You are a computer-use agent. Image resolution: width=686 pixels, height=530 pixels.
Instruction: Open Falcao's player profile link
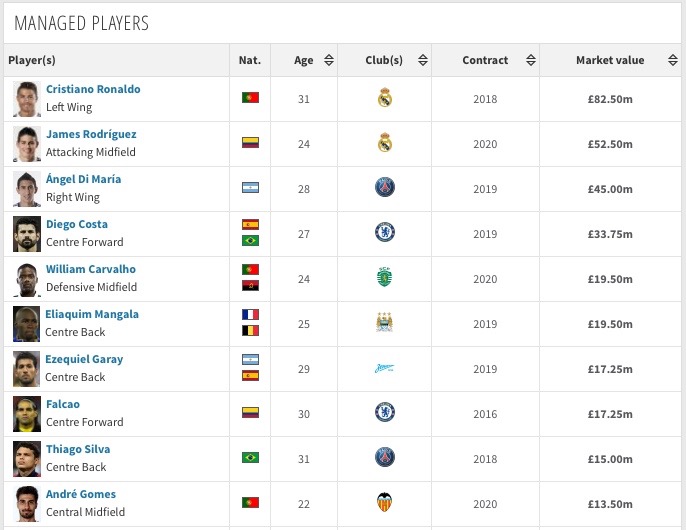[63, 404]
